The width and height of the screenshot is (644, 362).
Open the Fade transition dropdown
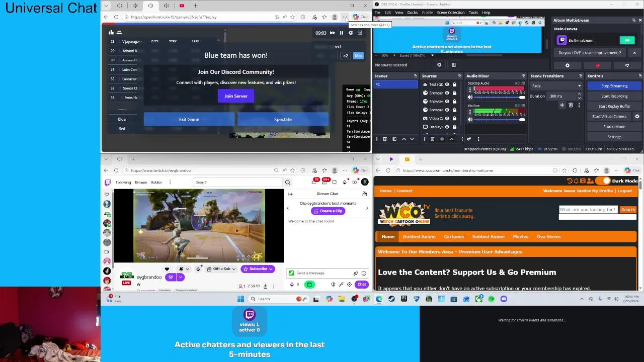click(x=556, y=86)
